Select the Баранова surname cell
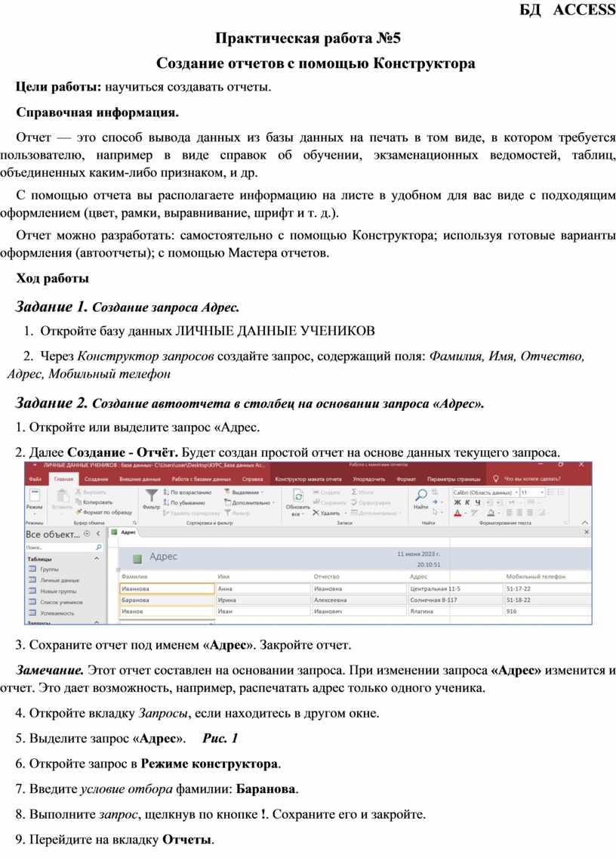 point(167,600)
